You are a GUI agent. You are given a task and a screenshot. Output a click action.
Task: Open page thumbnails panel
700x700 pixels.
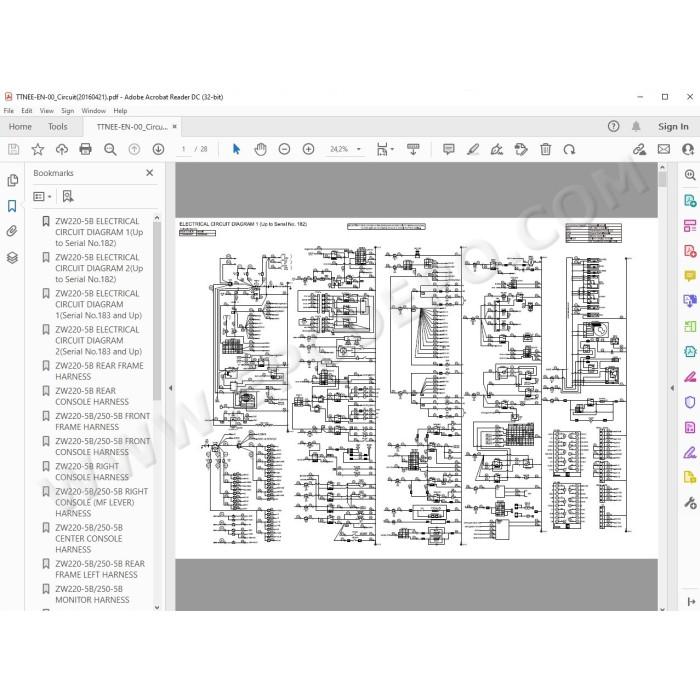pyautogui.click(x=12, y=180)
